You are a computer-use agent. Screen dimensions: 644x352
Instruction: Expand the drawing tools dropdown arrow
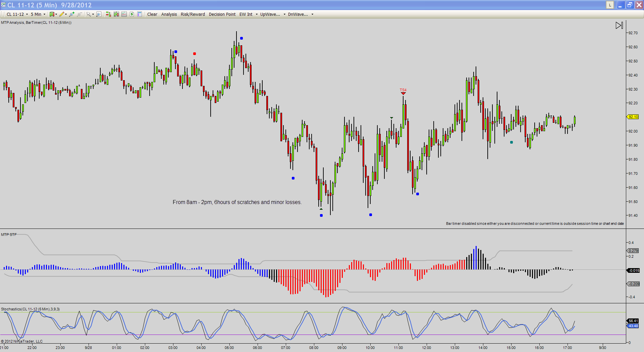[66, 14]
